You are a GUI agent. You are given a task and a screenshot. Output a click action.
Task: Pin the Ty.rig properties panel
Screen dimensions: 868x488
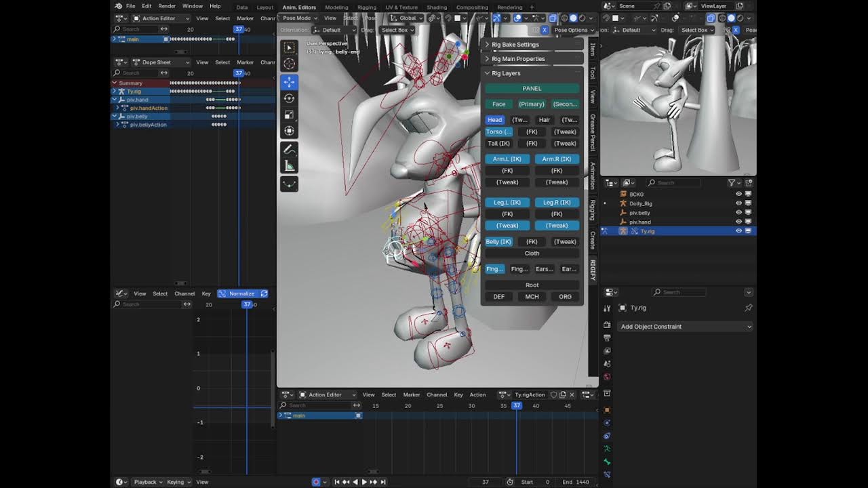749,308
